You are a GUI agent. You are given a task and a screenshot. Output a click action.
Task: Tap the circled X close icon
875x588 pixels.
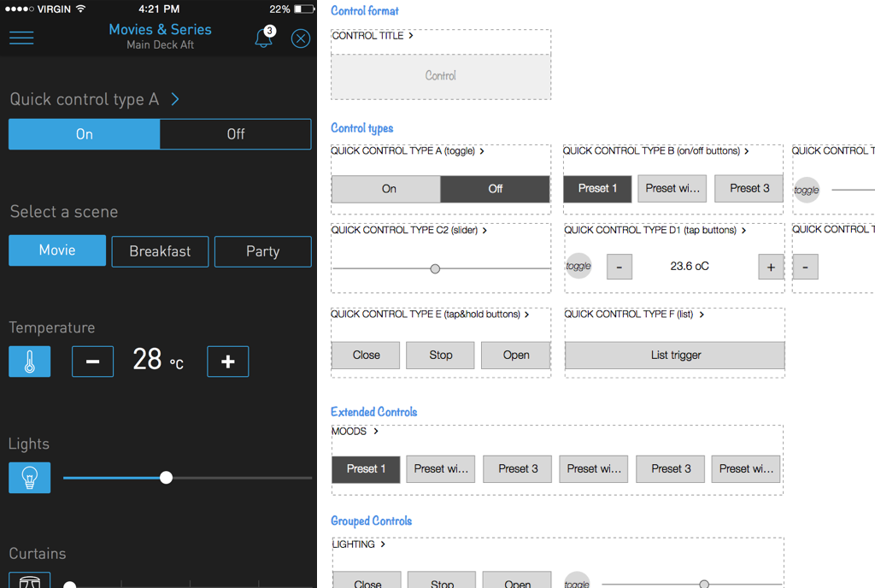pyautogui.click(x=301, y=38)
